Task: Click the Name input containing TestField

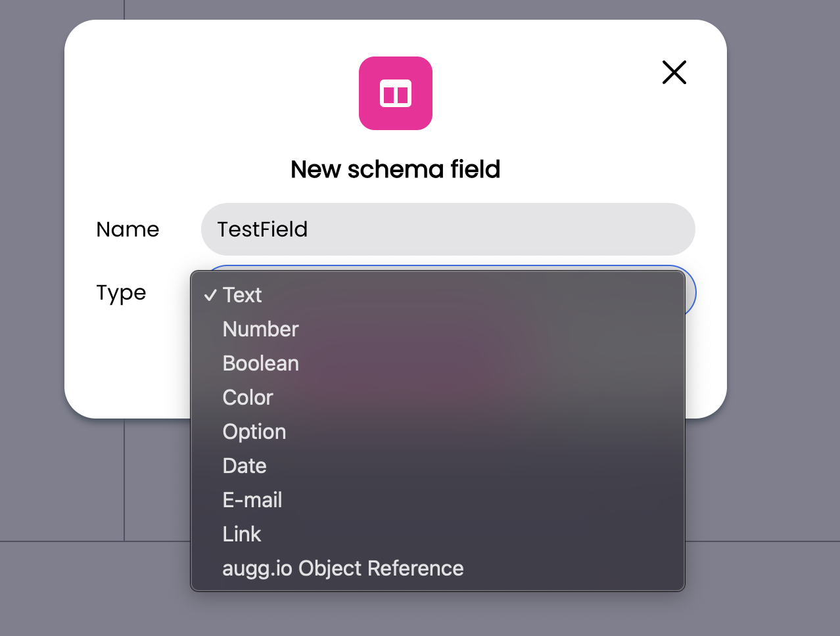Action: (448, 229)
